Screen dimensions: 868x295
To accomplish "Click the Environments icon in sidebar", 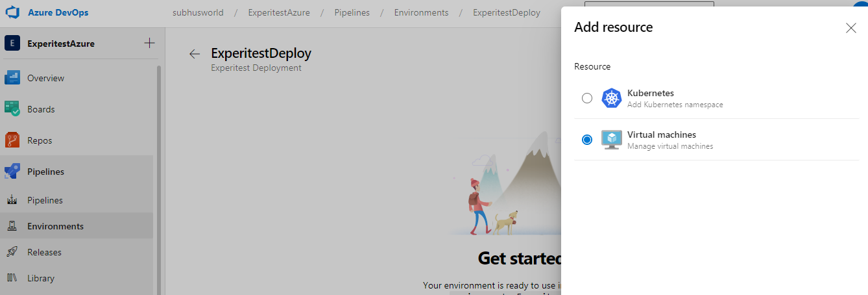I will tap(12, 226).
